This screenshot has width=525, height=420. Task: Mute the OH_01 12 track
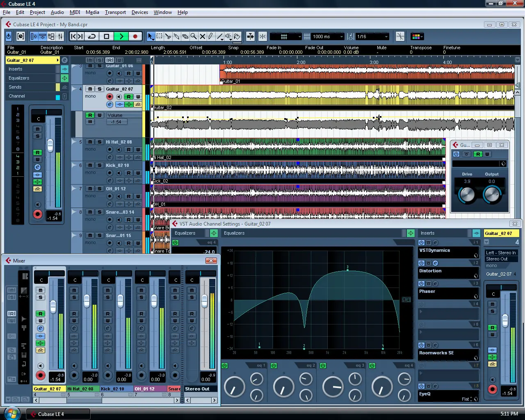90,189
